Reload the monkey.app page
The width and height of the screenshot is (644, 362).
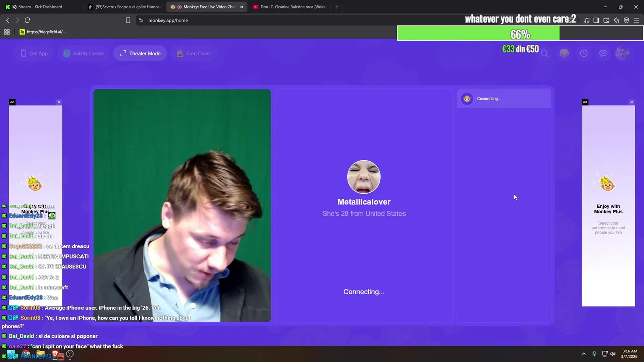point(27,20)
